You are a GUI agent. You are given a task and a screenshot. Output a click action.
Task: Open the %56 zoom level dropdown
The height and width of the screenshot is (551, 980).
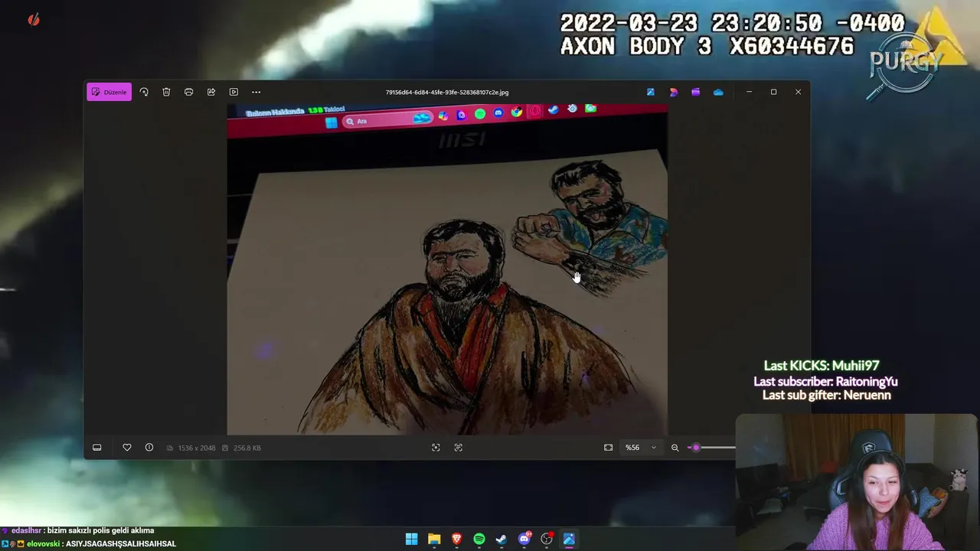[x=642, y=448]
